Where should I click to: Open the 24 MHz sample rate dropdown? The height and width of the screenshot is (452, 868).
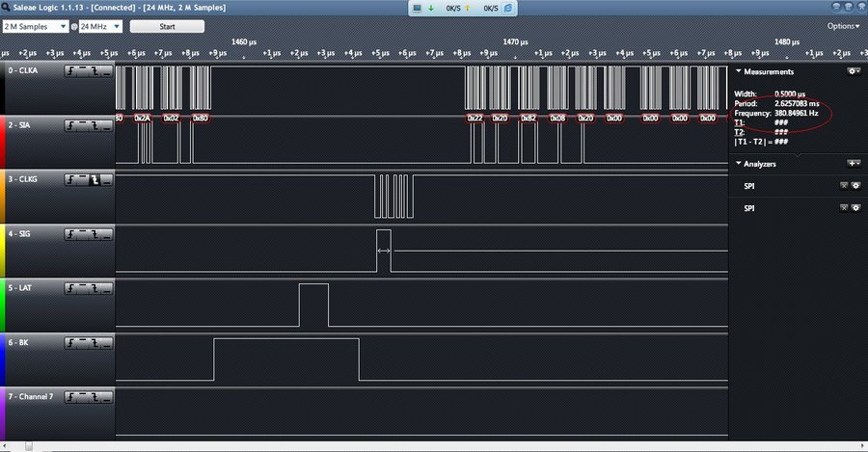coord(101,26)
